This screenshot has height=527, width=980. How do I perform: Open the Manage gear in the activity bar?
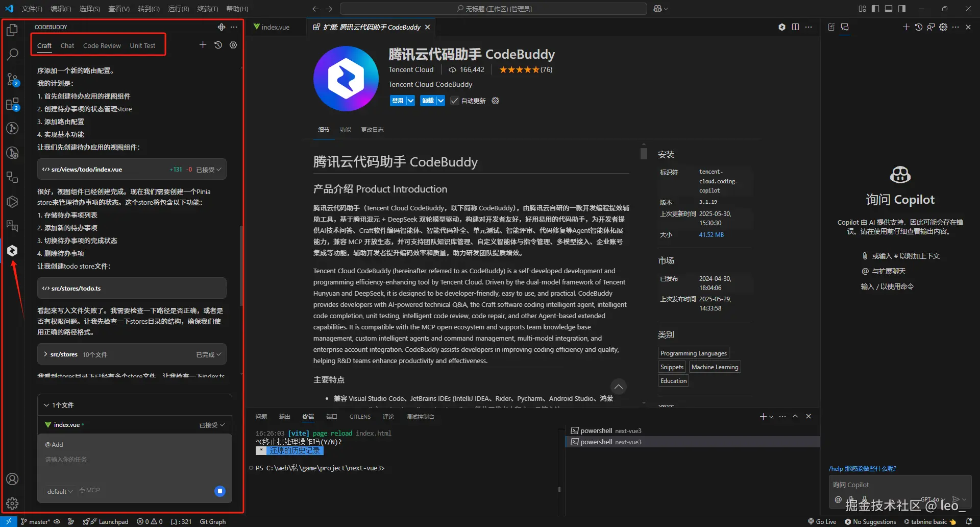(12, 504)
